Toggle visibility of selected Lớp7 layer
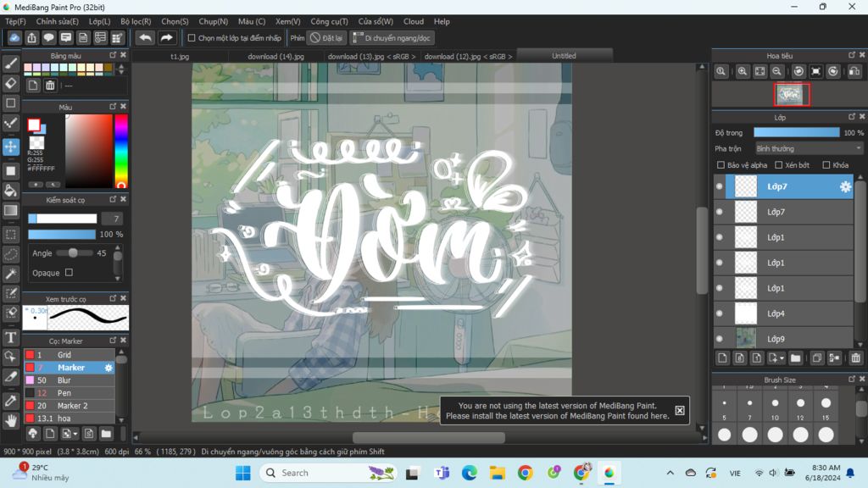The width and height of the screenshot is (868, 488). pyautogui.click(x=719, y=187)
